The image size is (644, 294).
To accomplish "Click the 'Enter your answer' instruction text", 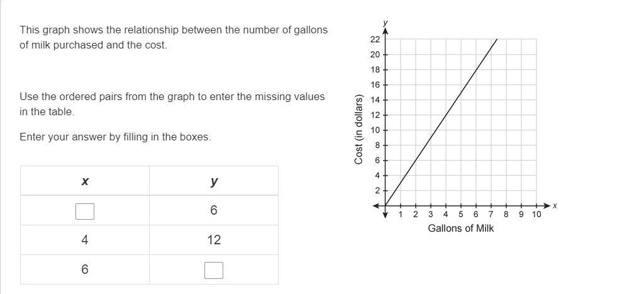I will coord(116,137).
